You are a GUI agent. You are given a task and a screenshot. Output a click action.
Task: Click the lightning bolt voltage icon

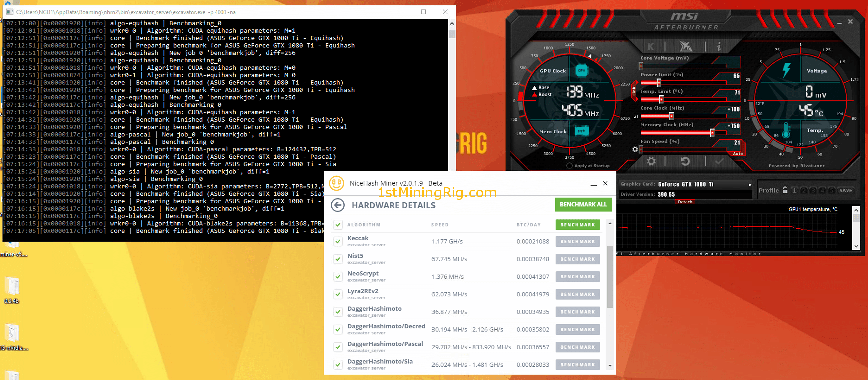coord(786,70)
